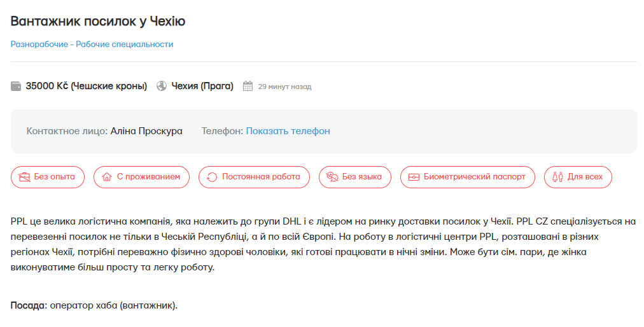Select the С проживанием tag label

coord(148,177)
